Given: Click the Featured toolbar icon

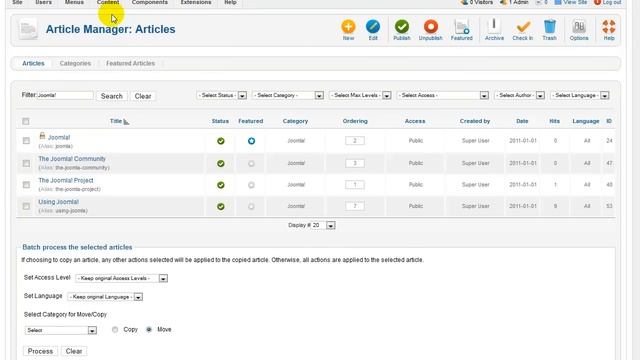Looking at the screenshot, I should (462, 30).
